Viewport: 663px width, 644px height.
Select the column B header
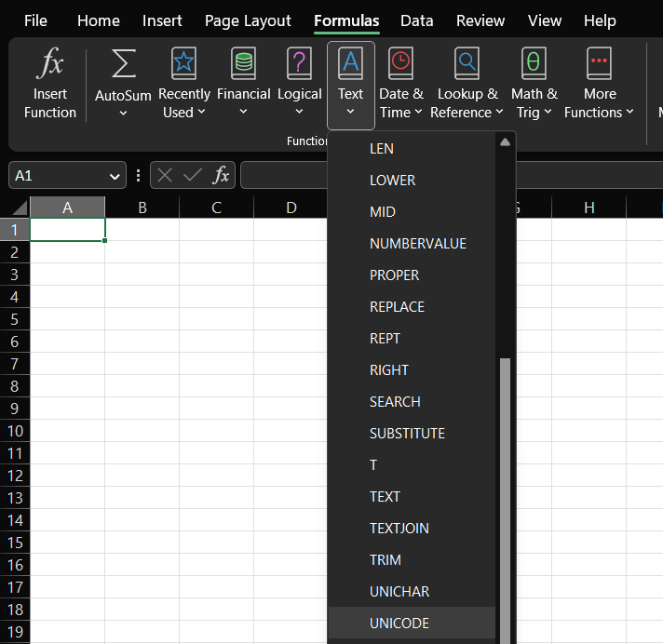pos(142,208)
